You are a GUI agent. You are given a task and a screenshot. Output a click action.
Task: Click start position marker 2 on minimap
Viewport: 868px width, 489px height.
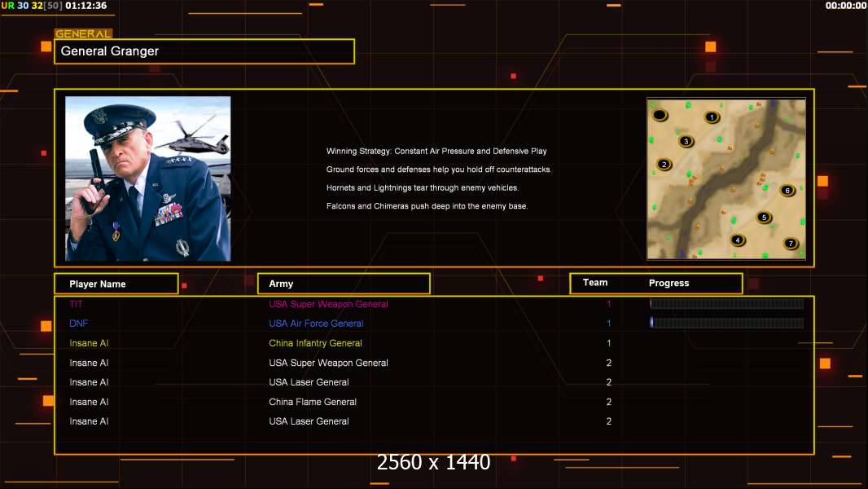(x=664, y=165)
